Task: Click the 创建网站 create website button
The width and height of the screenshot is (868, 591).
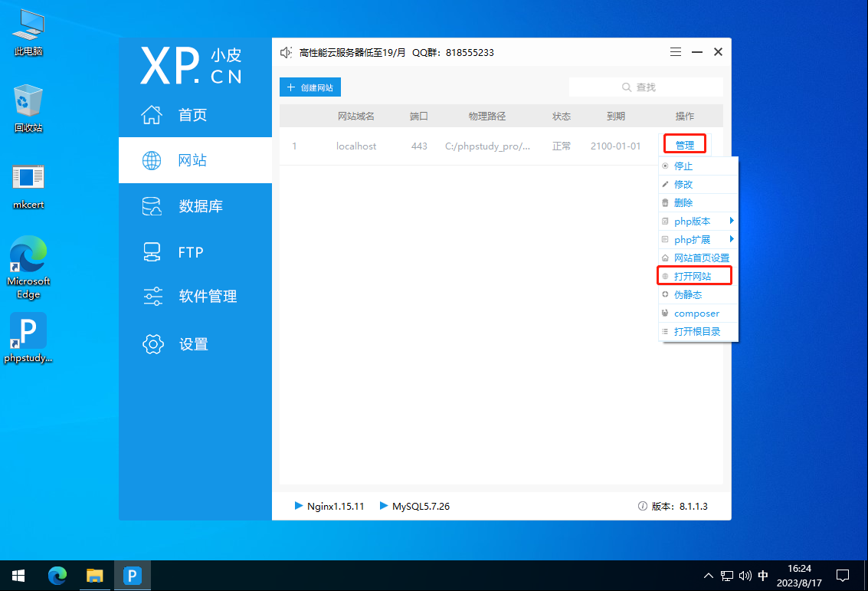Action: point(310,87)
